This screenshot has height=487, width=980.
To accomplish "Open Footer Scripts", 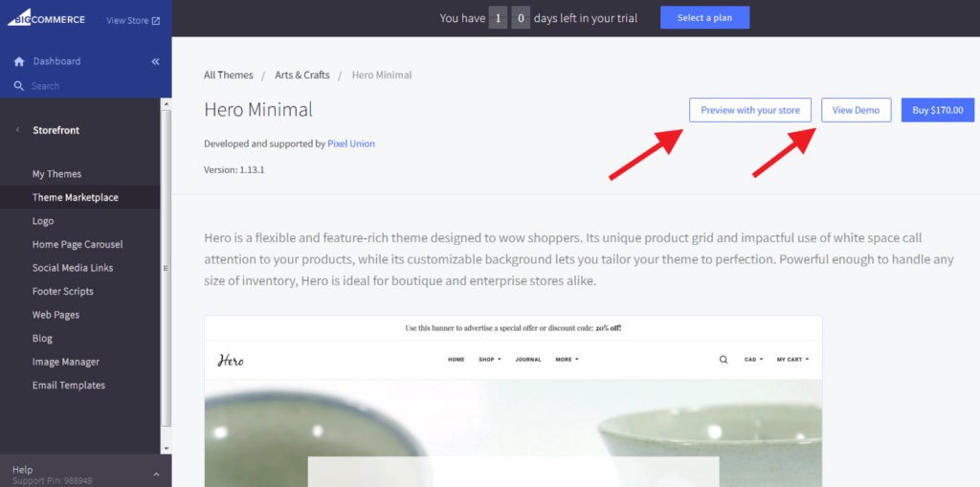I will point(62,291).
